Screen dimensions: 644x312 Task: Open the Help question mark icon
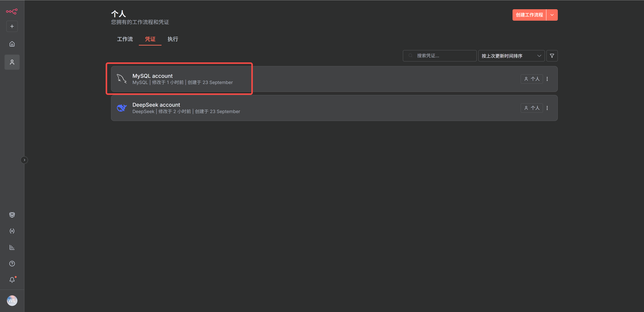(x=12, y=263)
